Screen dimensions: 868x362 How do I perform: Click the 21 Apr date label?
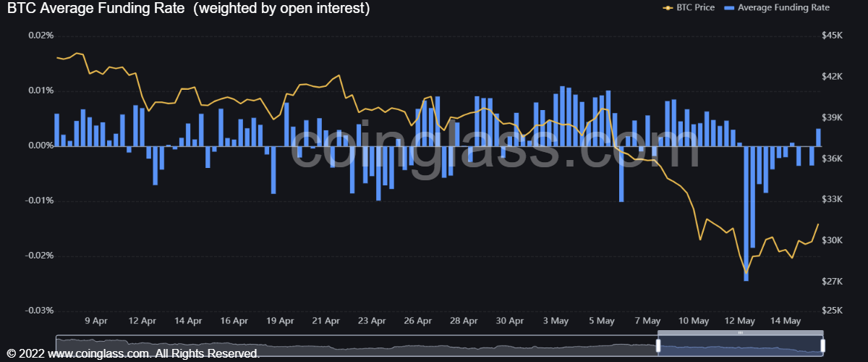point(326,320)
